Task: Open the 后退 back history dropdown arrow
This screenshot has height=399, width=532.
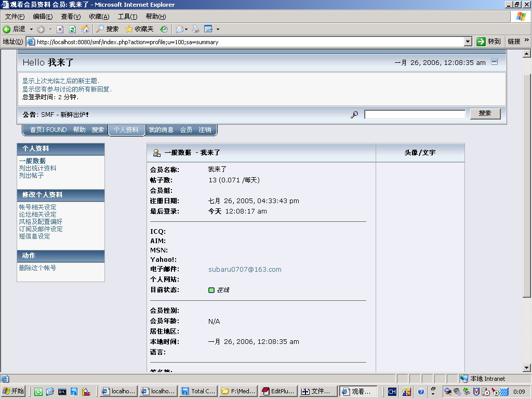Action: [x=31, y=30]
